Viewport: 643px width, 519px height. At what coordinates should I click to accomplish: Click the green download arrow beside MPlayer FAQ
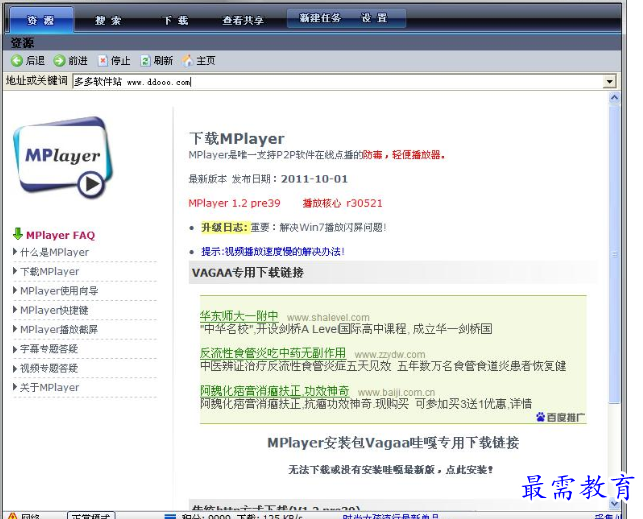18,234
